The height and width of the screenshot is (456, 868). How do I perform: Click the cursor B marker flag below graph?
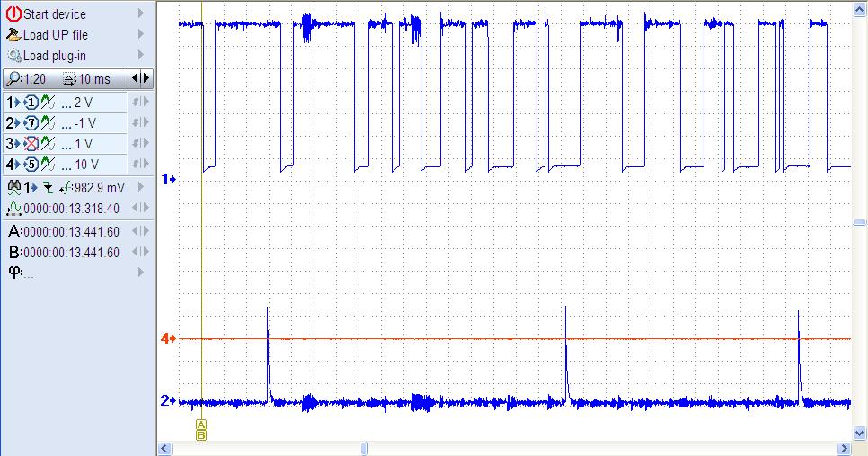201,435
